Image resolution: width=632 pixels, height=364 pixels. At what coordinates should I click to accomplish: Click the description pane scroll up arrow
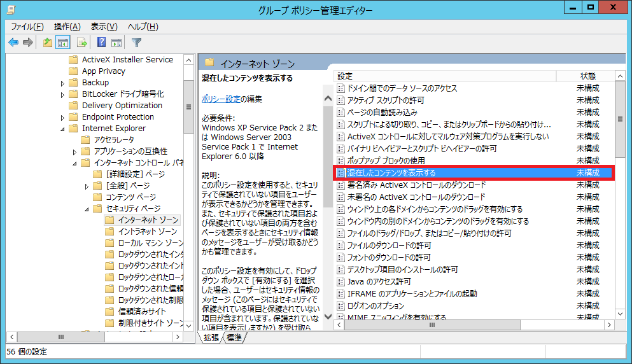328,99
